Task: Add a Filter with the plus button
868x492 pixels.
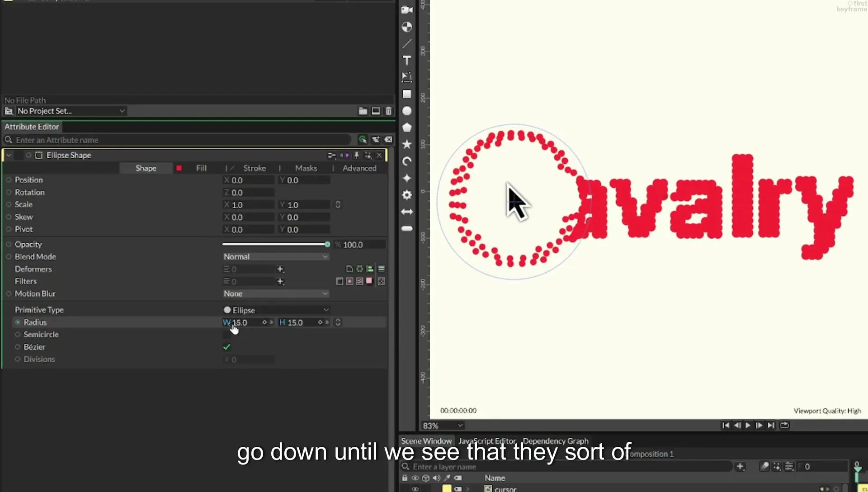Action: pyautogui.click(x=280, y=281)
